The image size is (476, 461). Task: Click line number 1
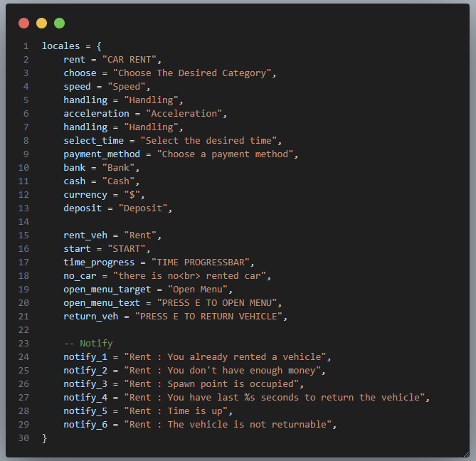(26, 46)
